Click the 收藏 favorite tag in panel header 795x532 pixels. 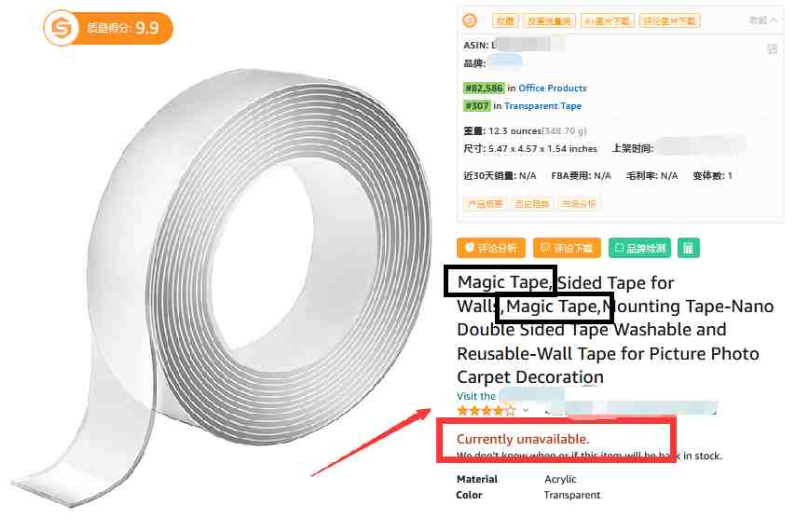pyautogui.click(x=504, y=20)
